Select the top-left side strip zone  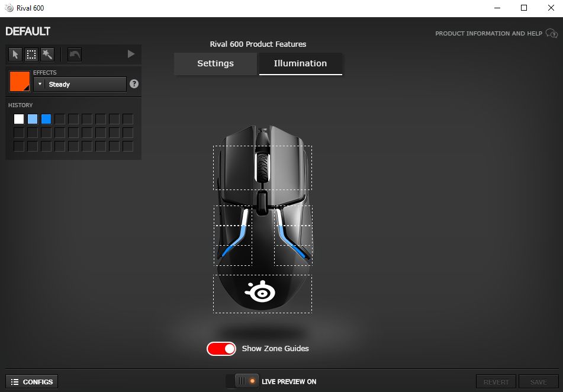pyautogui.click(x=233, y=216)
